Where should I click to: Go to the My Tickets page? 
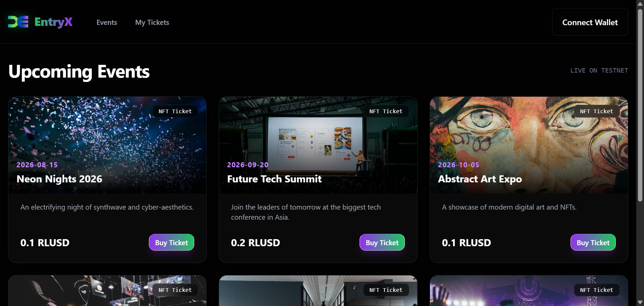(x=152, y=23)
